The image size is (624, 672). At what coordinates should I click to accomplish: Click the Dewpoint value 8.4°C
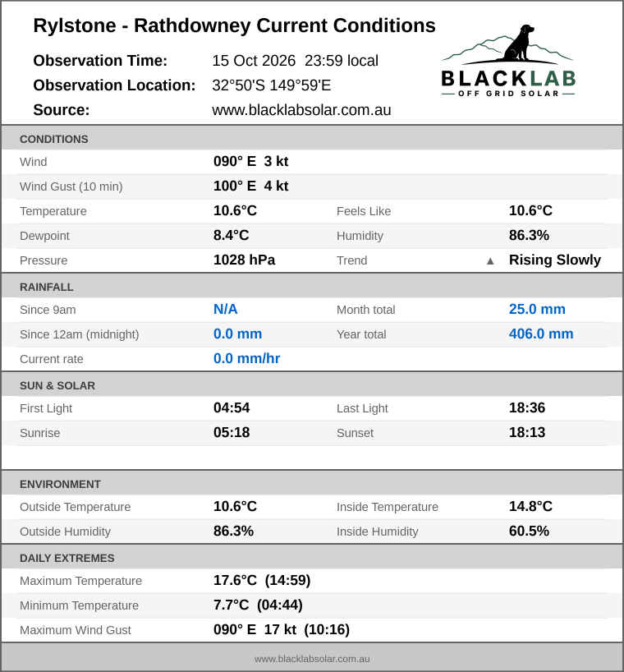pos(232,235)
